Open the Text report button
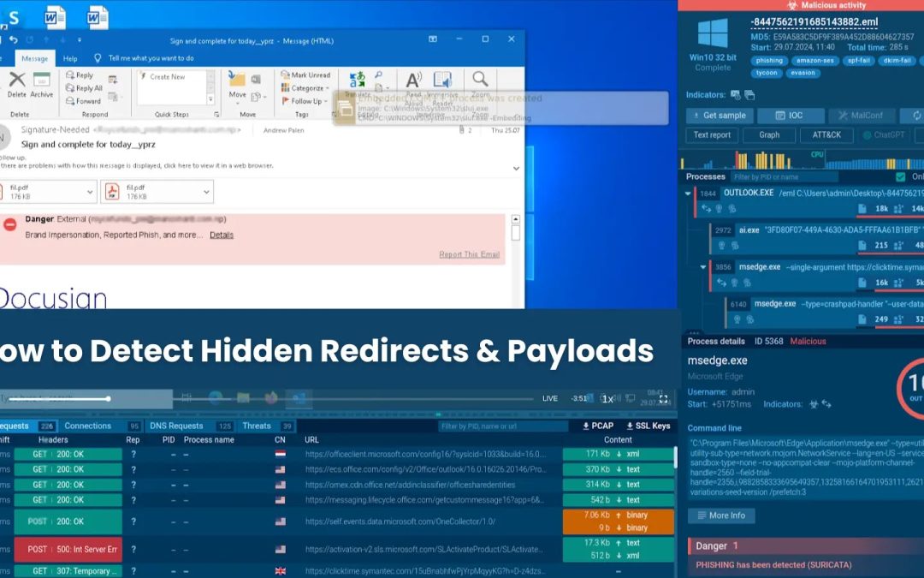This screenshot has height=578, width=924. tap(712, 135)
